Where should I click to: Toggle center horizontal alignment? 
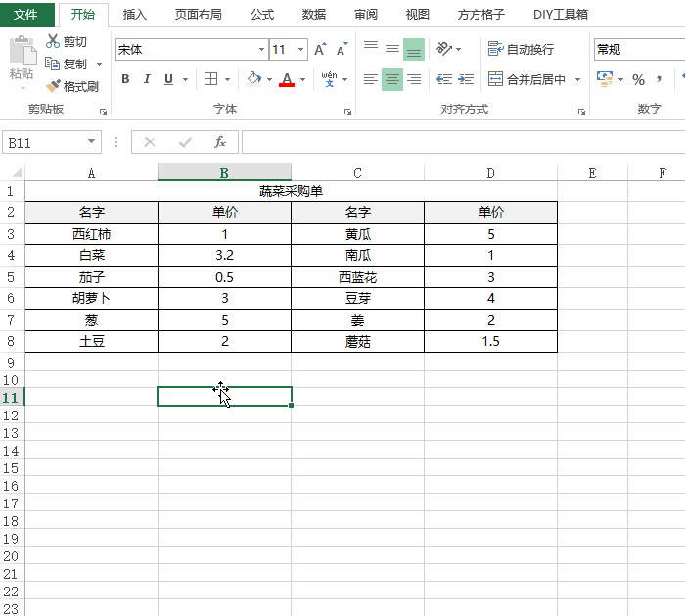[392, 79]
